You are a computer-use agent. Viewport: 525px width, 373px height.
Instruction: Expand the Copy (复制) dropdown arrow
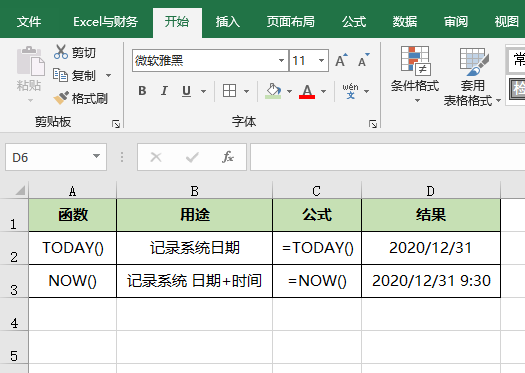(x=108, y=75)
